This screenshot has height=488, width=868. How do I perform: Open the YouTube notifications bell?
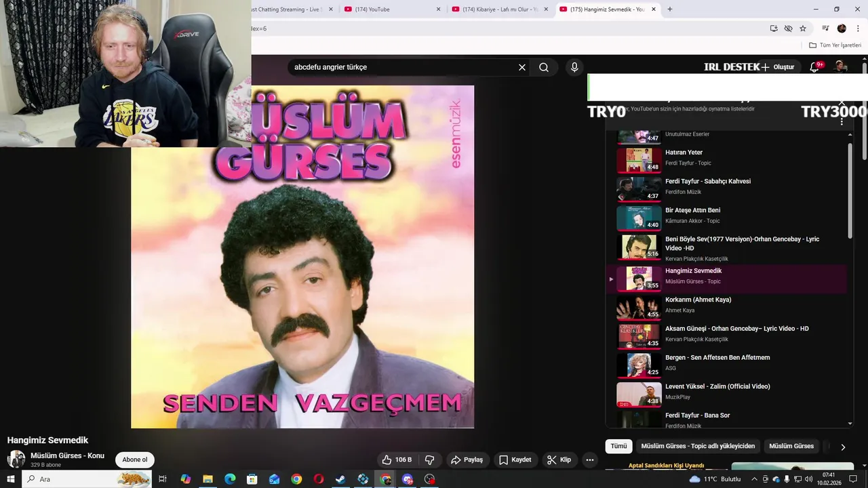(816, 66)
